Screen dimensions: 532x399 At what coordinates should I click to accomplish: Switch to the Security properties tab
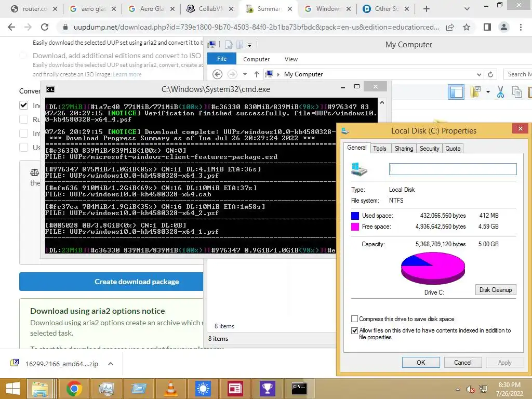429,148
